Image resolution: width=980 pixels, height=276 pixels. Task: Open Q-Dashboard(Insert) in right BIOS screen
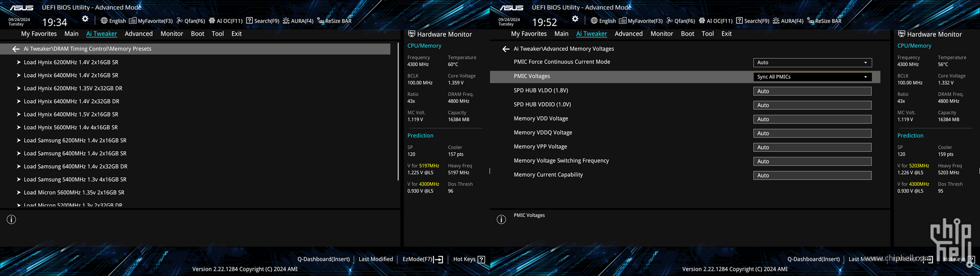[814, 259]
